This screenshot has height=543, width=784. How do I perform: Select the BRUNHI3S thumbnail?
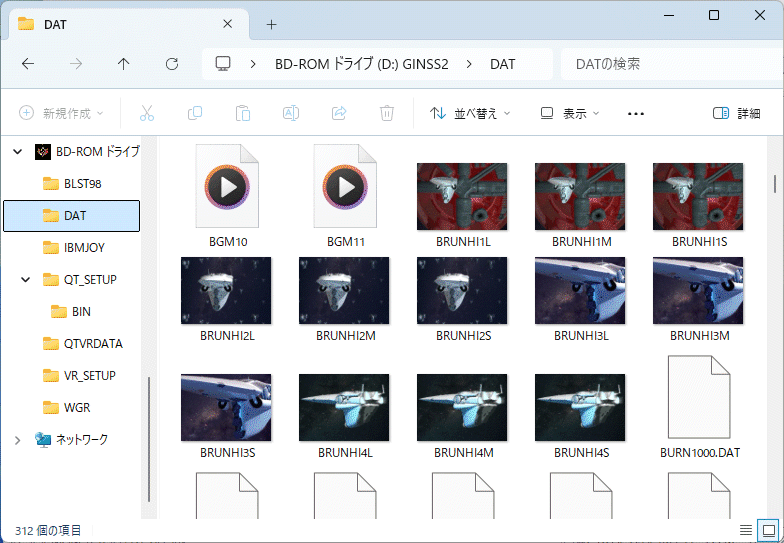coord(226,408)
